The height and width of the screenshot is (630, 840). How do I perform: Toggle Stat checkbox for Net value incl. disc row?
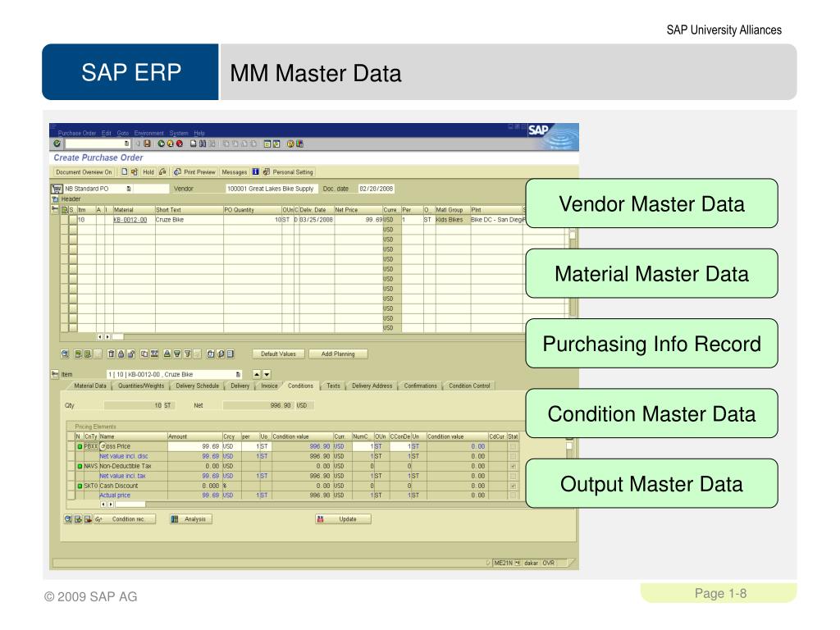pos(514,456)
